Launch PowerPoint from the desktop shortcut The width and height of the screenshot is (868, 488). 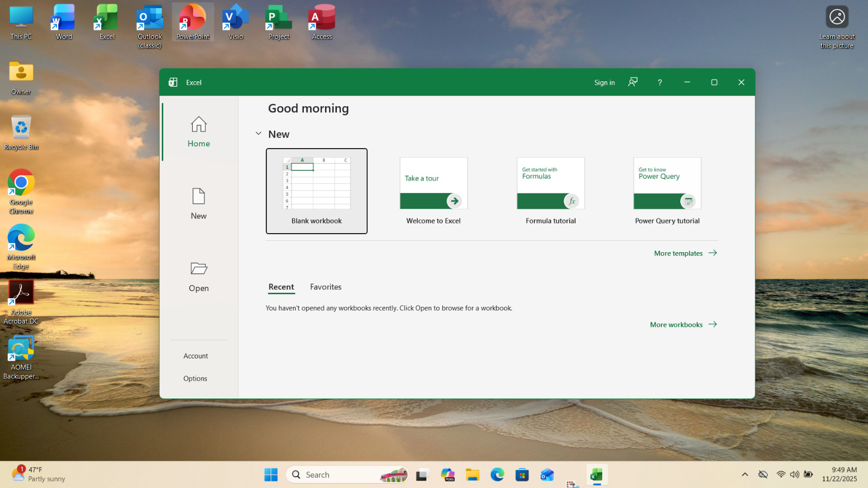click(193, 22)
